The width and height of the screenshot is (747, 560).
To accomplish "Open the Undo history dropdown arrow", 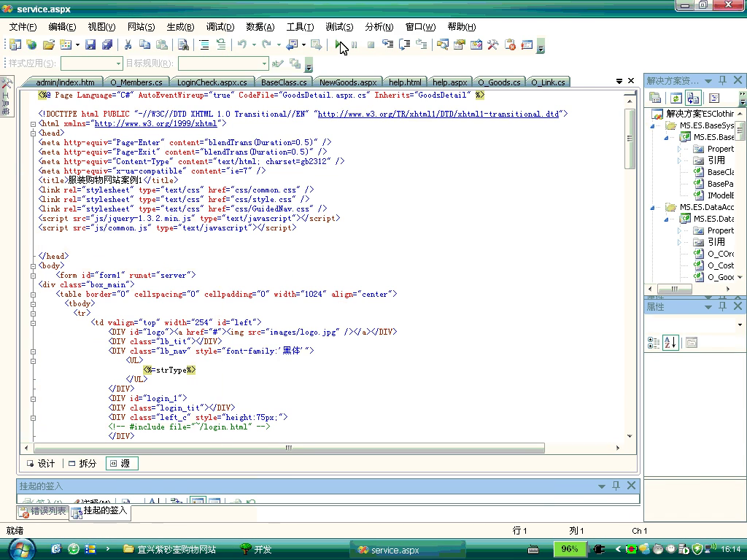I will 254,44.
